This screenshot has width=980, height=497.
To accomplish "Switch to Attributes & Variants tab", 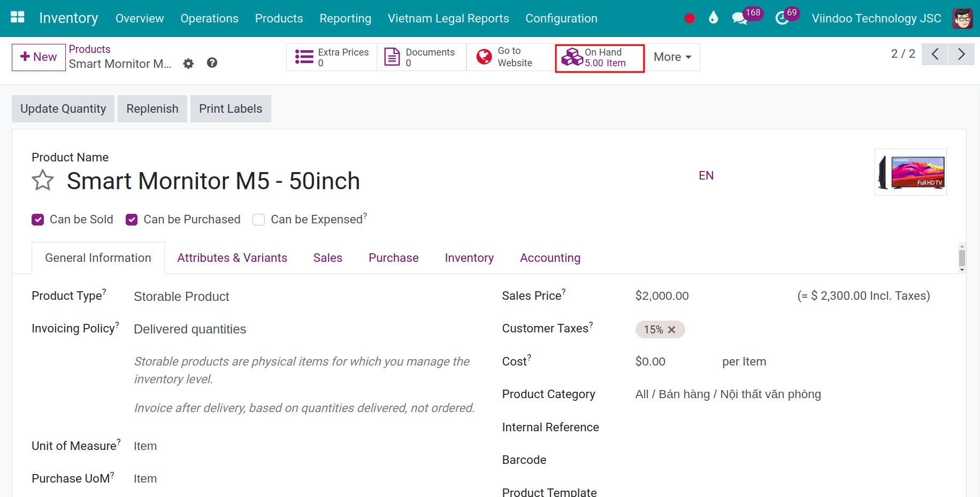I will (232, 258).
